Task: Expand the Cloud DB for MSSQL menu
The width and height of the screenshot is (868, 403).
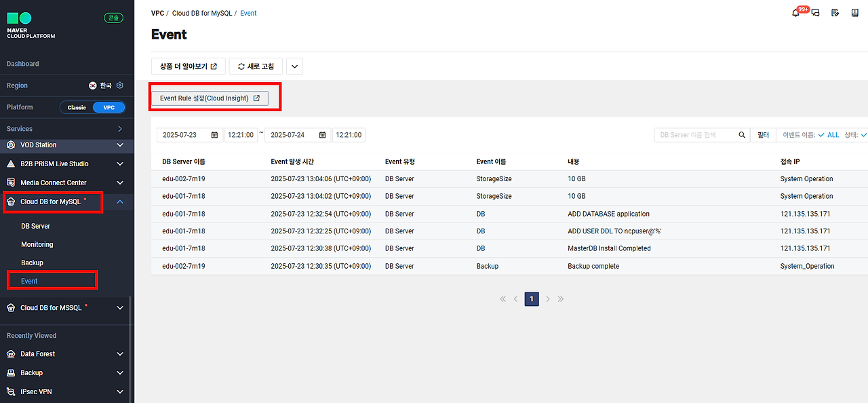Action: [120, 308]
